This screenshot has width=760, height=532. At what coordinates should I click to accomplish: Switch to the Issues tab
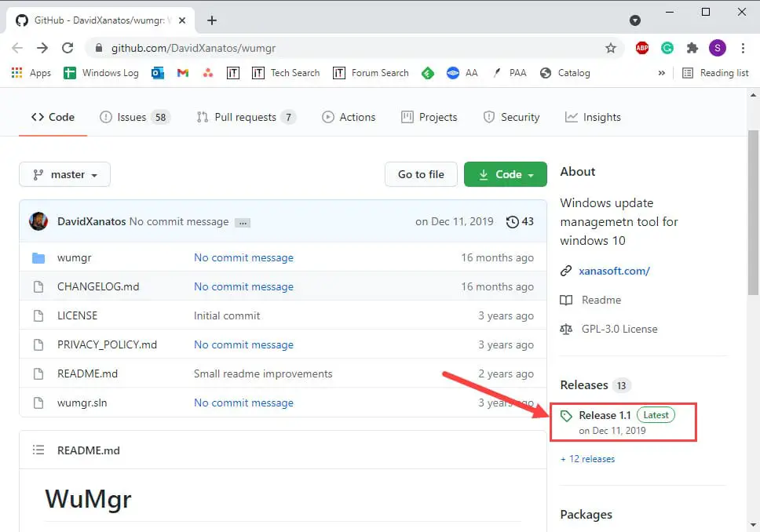point(134,117)
